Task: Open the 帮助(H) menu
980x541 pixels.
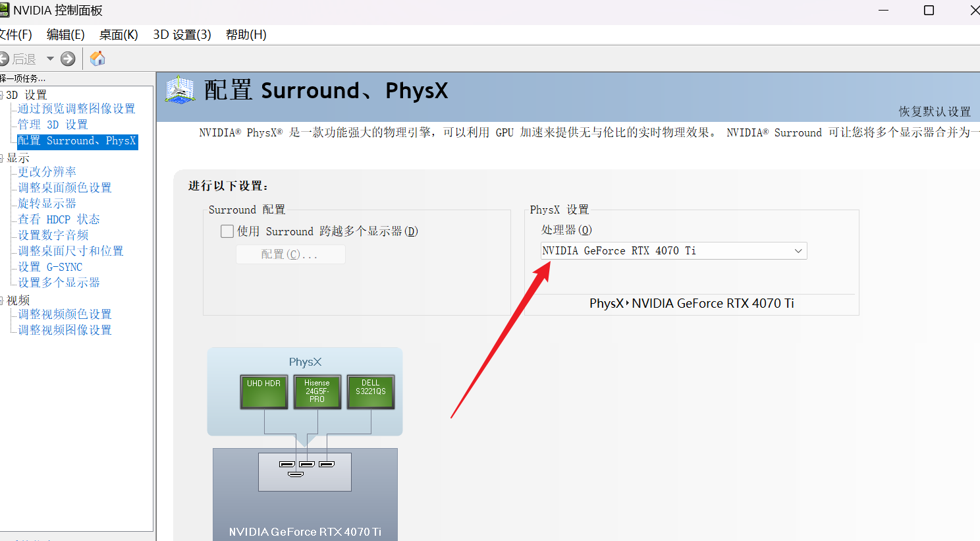Action: [x=246, y=34]
